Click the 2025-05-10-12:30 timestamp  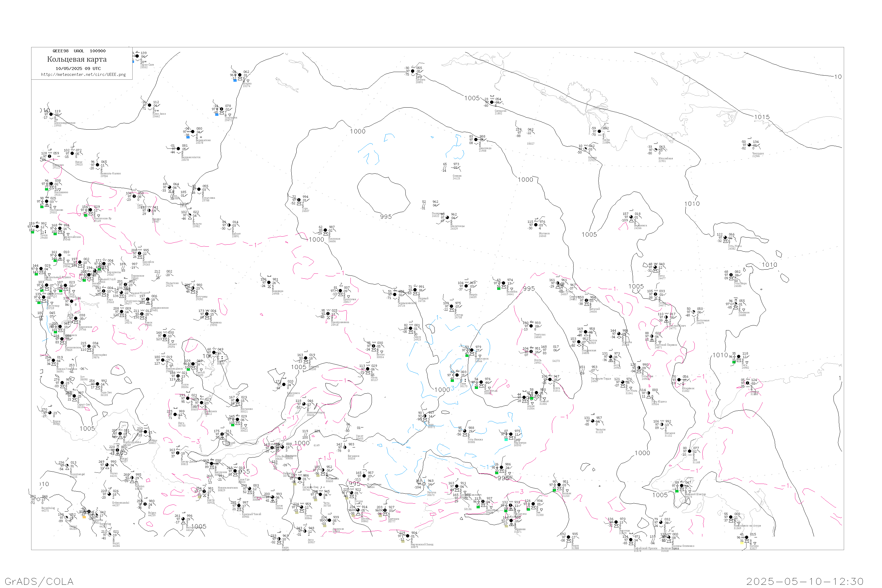805,581
